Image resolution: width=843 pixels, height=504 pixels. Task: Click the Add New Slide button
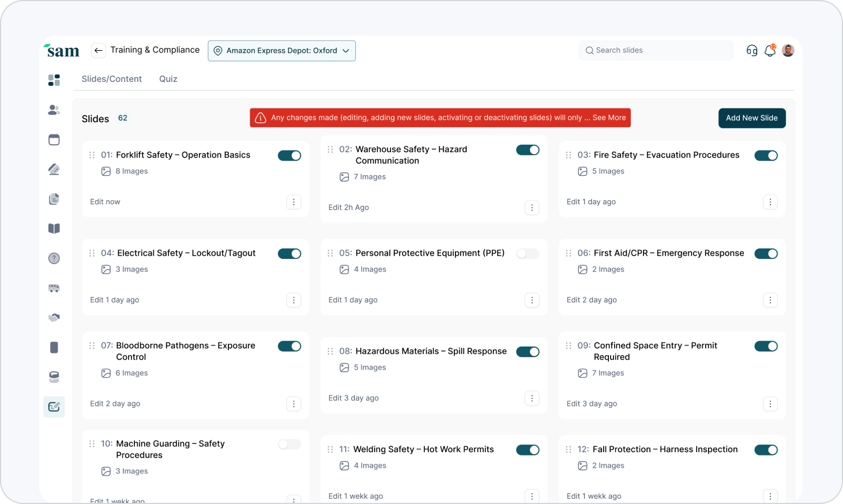click(x=752, y=118)
